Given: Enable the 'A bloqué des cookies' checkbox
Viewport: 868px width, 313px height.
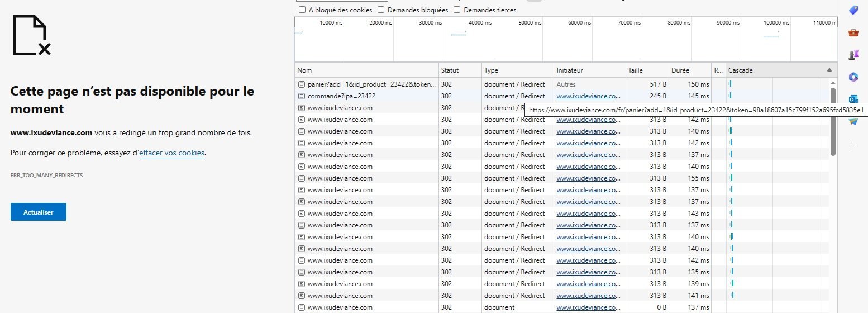Looking at the screenshot, I should pyautogui.click(x=302, y=10).
